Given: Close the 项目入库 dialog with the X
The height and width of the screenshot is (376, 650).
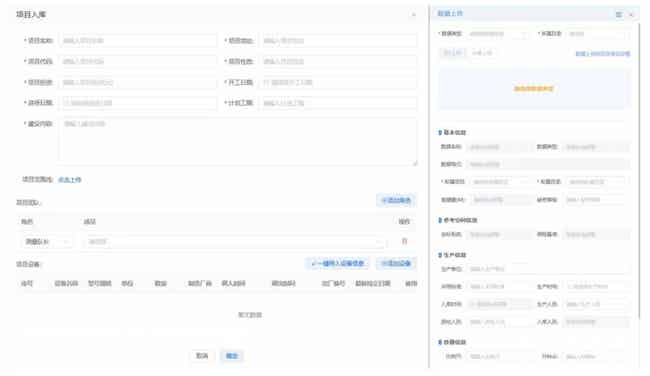Looking at the screenshot, I should (x=413, y=15).
